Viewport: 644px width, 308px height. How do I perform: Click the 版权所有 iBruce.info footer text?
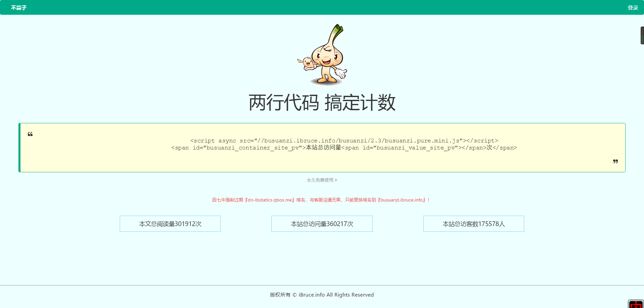[x=322, y=295]
